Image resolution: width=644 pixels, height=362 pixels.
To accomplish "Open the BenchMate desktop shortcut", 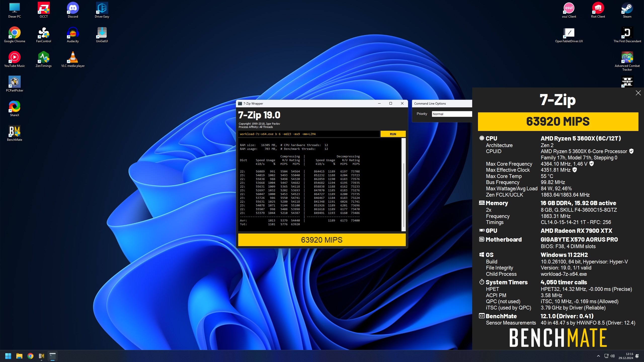I will point(15,133).
